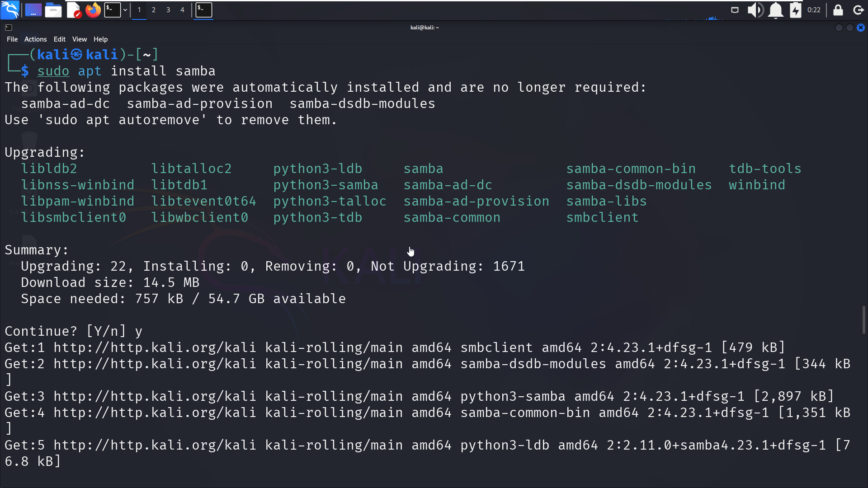This screenshot has height=488, width=868.
Task: Click the logout button in the panel
Action: [x=858, y=10]
